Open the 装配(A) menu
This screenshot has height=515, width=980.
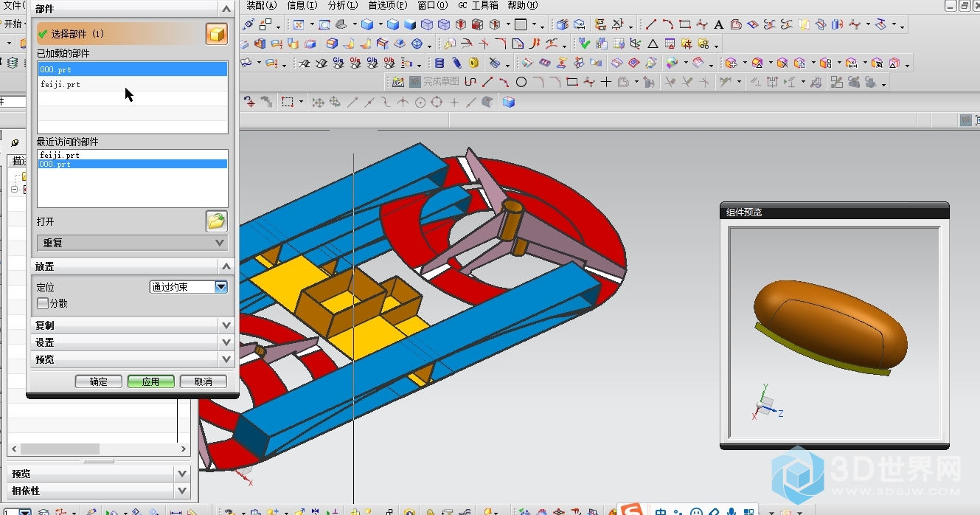point(261,5)
